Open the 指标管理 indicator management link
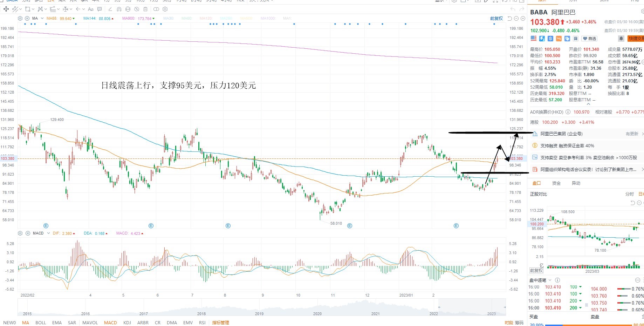644x326 pixels. pos(220,322)
